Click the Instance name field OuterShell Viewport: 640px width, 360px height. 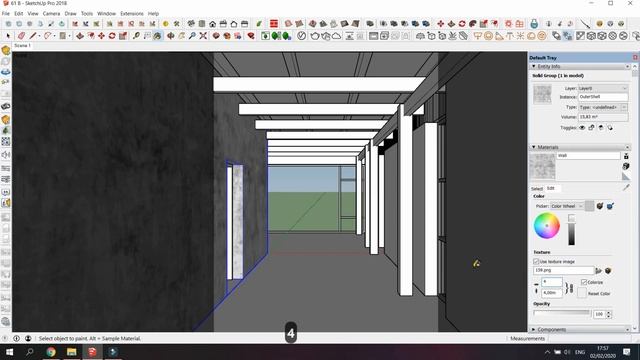[x=603, y=97]
